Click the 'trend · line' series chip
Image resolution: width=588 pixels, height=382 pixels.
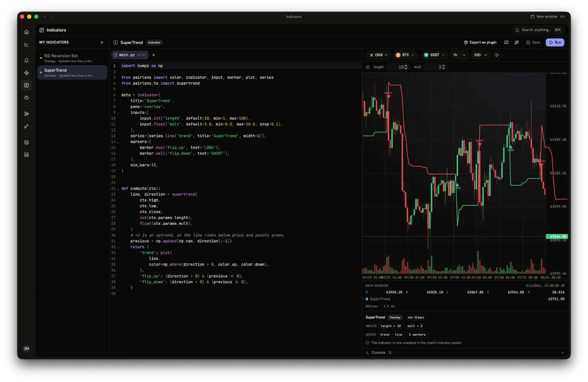tap(392, 335)
